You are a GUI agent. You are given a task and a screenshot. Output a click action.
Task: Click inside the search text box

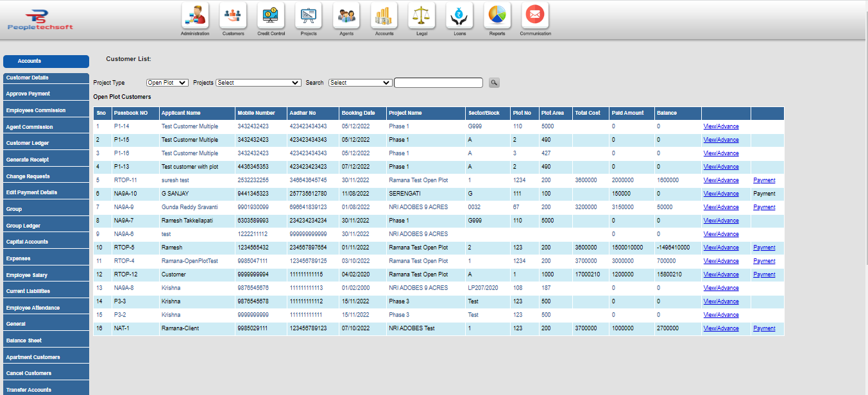[x=438, y=82]
